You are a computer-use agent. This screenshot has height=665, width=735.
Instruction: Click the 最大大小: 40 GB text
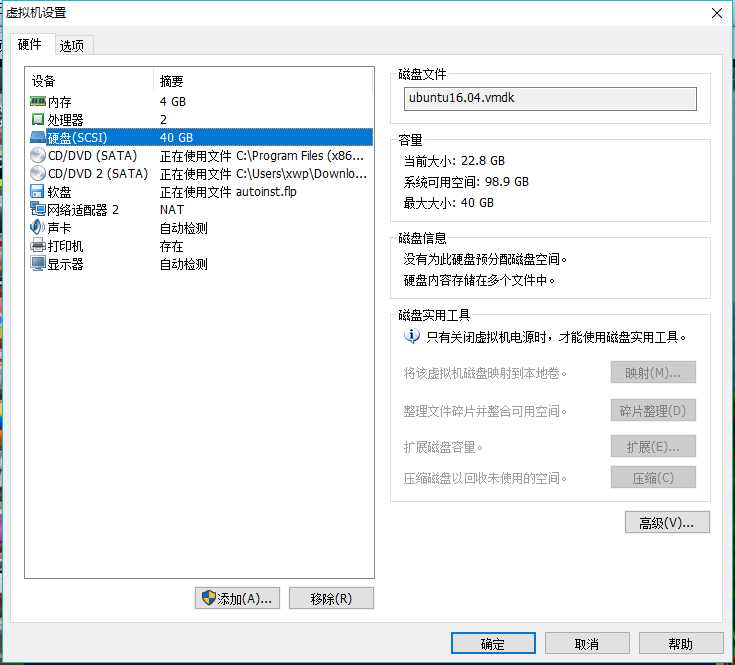point(449,202)
